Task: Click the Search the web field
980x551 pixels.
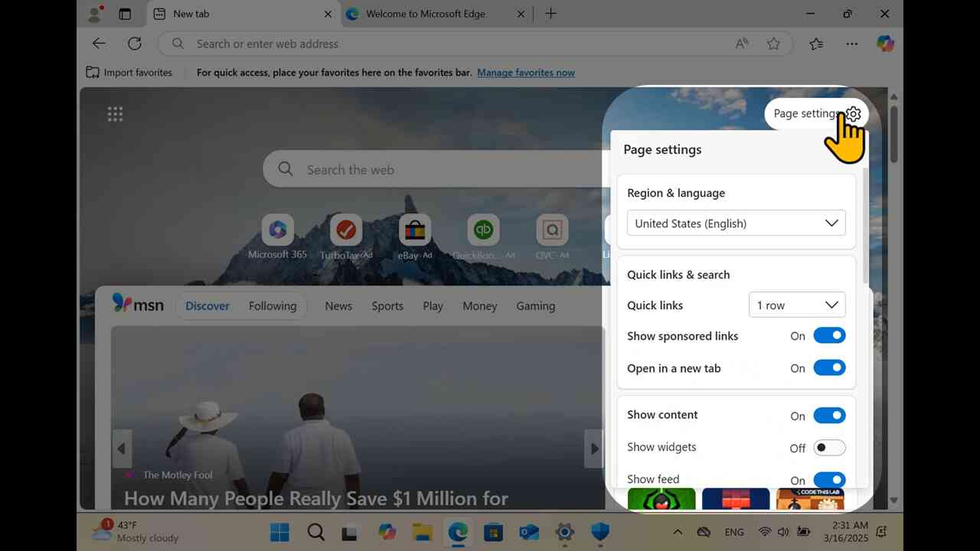Action: (x=436, y=169)
